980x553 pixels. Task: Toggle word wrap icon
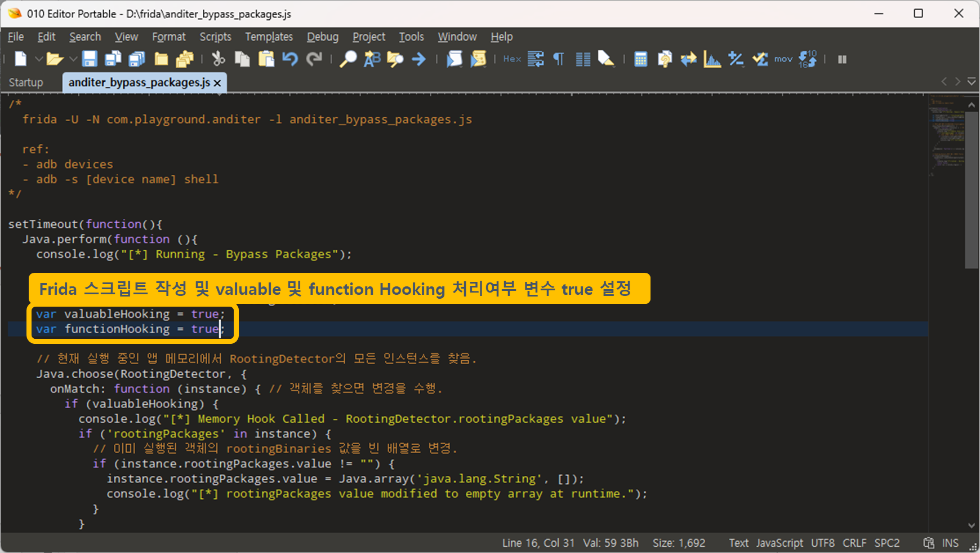tap(536, 59)
